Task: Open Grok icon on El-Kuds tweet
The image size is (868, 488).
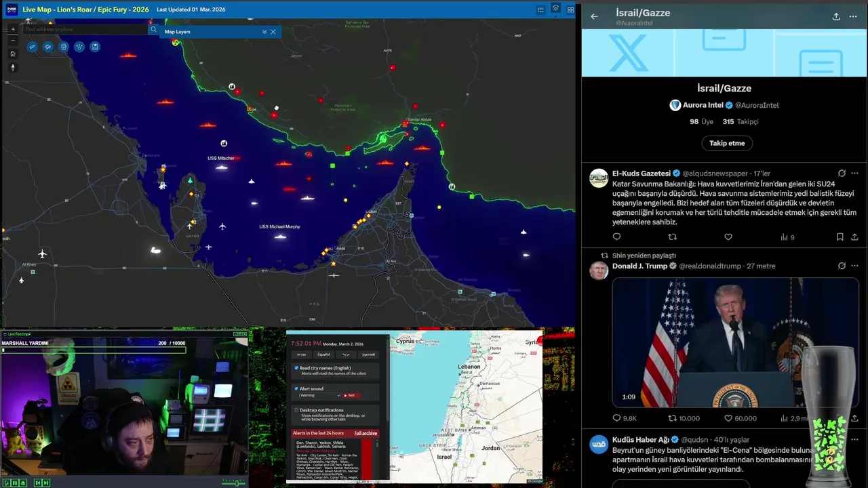Action: [842, 174]
